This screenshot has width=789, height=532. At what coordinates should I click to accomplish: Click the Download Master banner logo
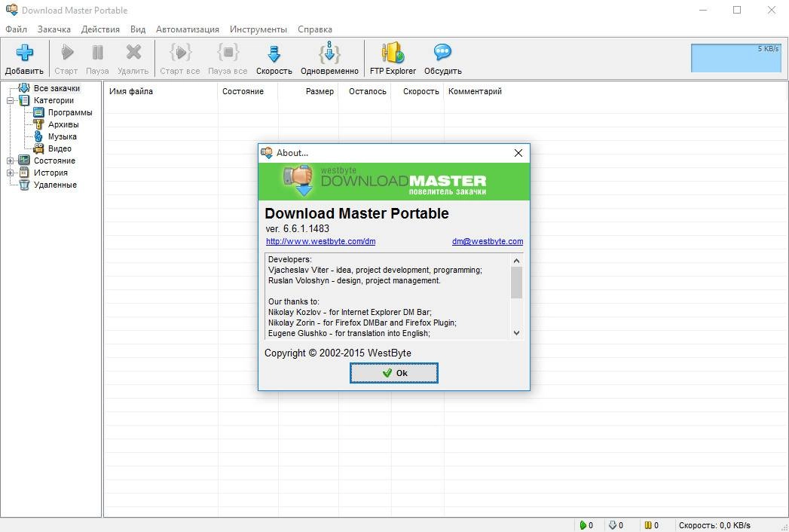pyautogui.click(x=394, y=182)
